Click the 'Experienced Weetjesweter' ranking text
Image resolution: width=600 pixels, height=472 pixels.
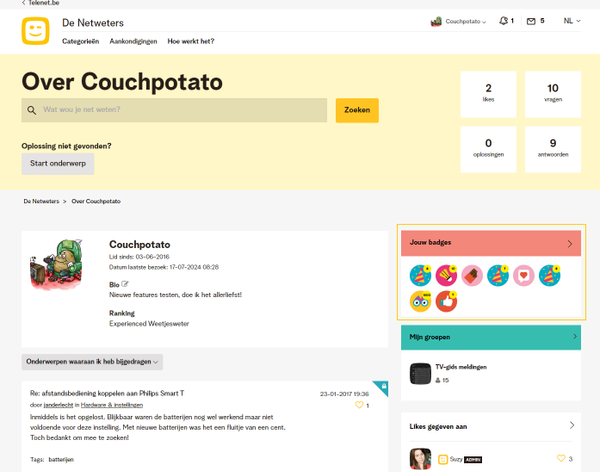(149, 324)
